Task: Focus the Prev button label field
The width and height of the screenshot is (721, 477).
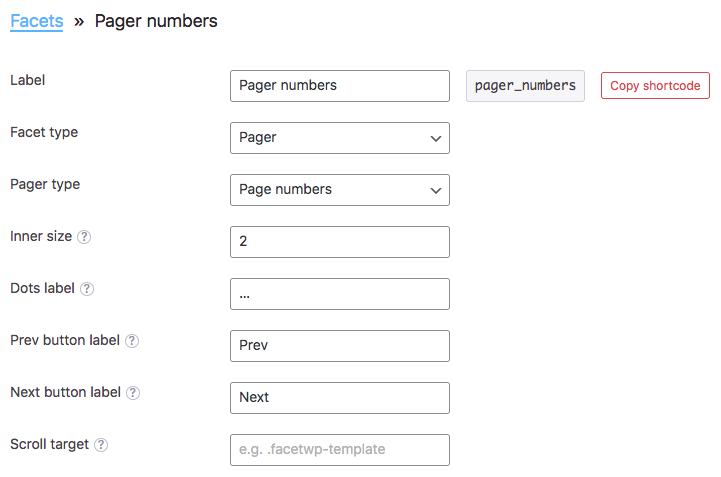Action: coord(340,346)
